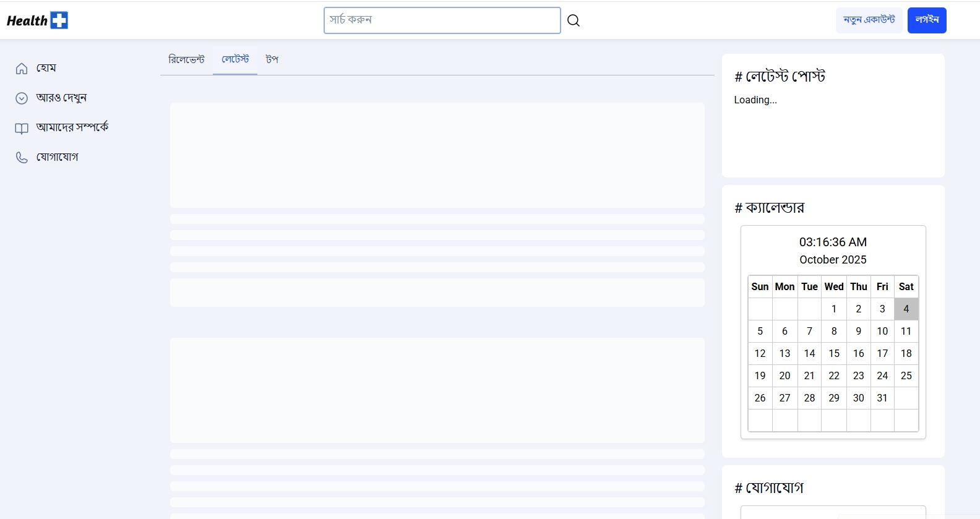Expand the আরও দেখুন sidebar item
The width and height of the screenshot is (980, 519).
click(61, 98)
